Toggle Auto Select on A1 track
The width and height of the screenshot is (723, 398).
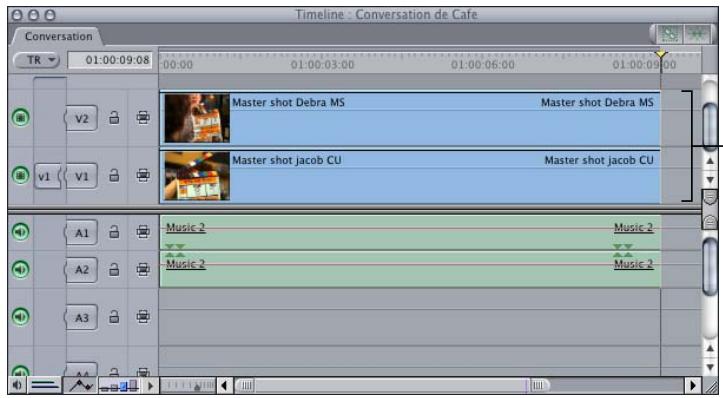(143, 232)
